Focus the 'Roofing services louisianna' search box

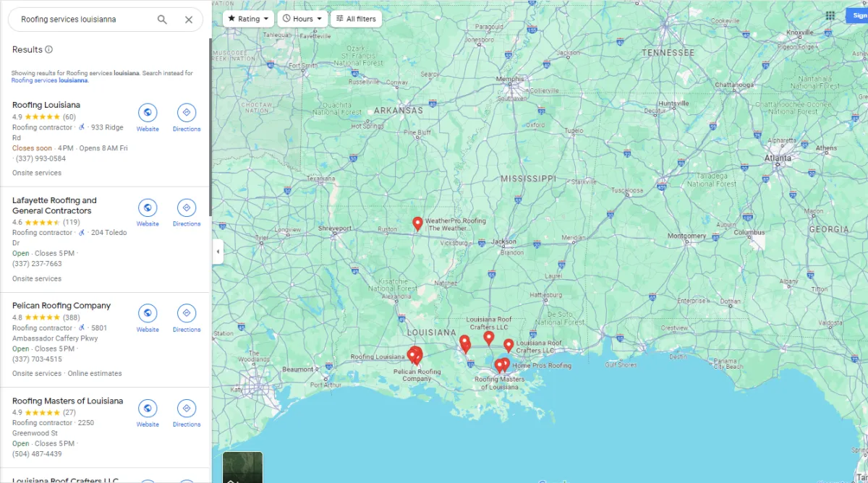tap(85, 20)
